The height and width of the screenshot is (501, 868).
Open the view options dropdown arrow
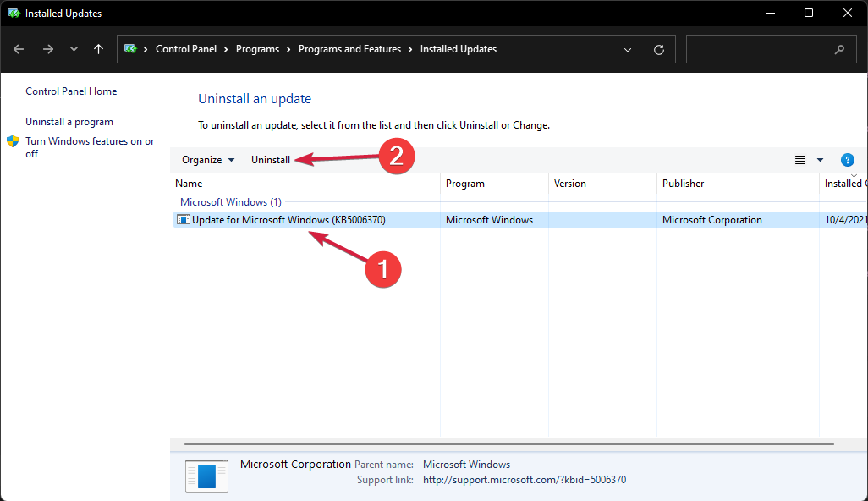pos(821,160)
